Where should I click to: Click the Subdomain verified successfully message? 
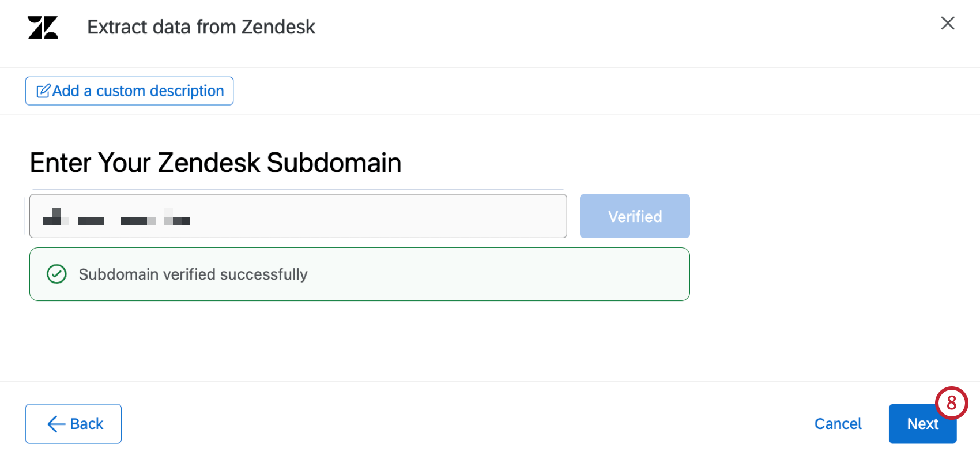pyautogui.click(x=193, y=274)
